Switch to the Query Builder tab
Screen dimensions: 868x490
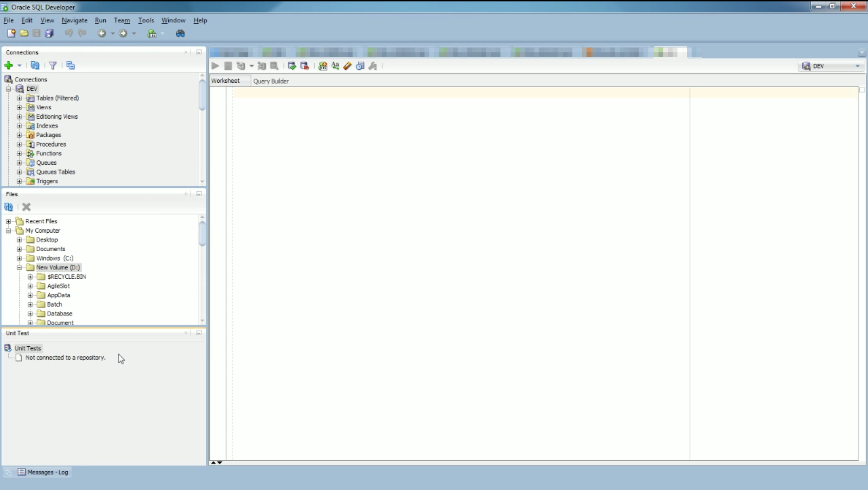271,81
